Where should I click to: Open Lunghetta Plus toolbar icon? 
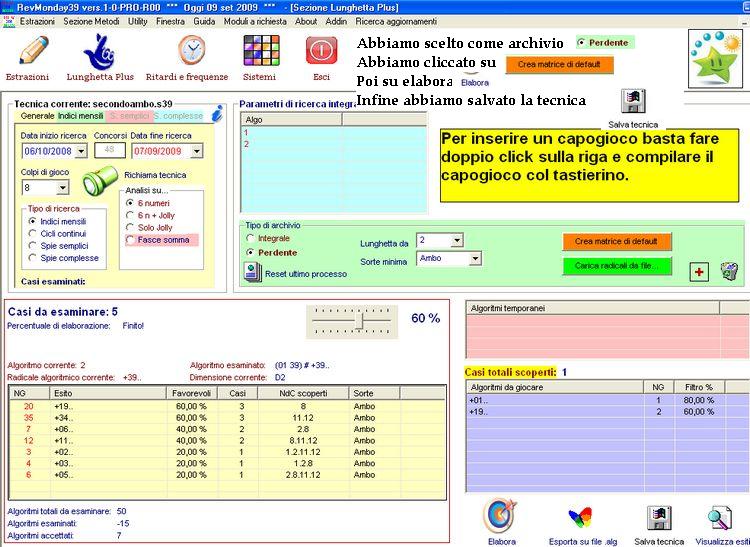pos(99,52)
